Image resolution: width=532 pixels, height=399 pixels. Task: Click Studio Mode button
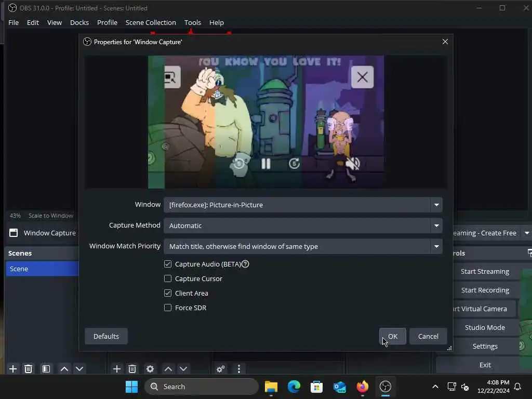point(485,327)
